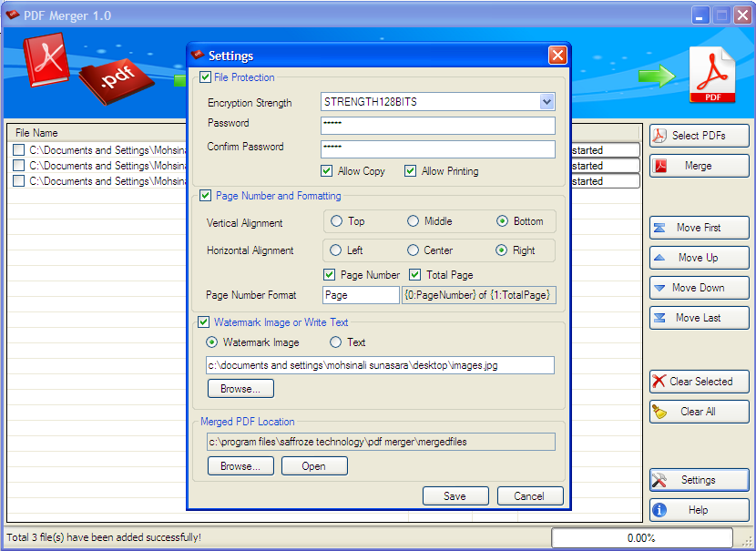This screenshot has width=756, height=551.
Task: Open the merged PDF location folder
Action: (314, 466)
